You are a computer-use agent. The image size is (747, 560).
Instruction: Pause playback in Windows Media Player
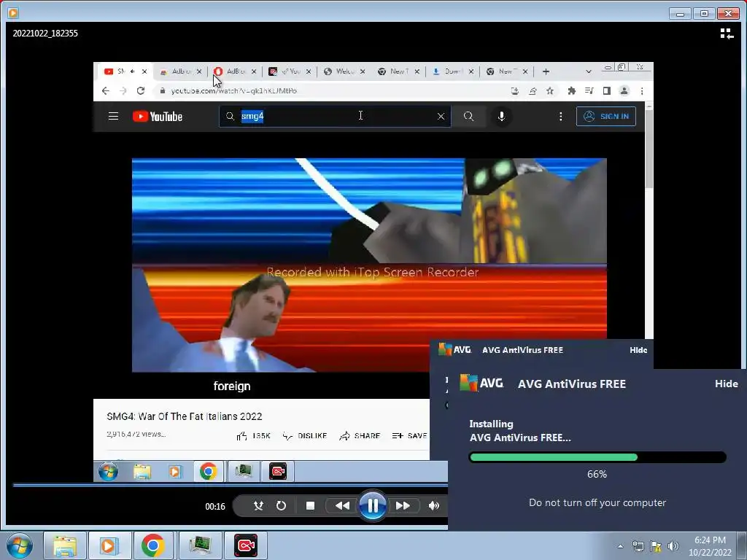(x=373, y=505)
